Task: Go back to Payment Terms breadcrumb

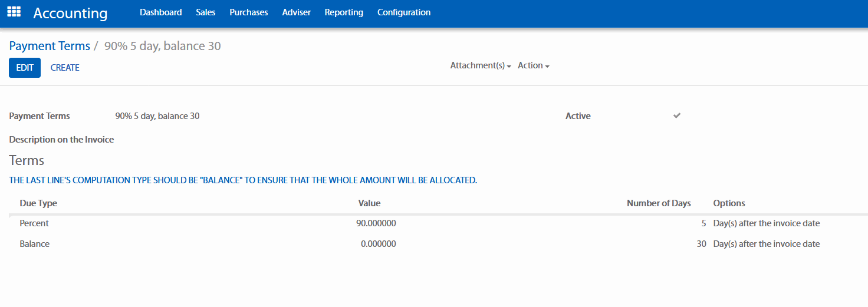Action: (x=50, y=46)
